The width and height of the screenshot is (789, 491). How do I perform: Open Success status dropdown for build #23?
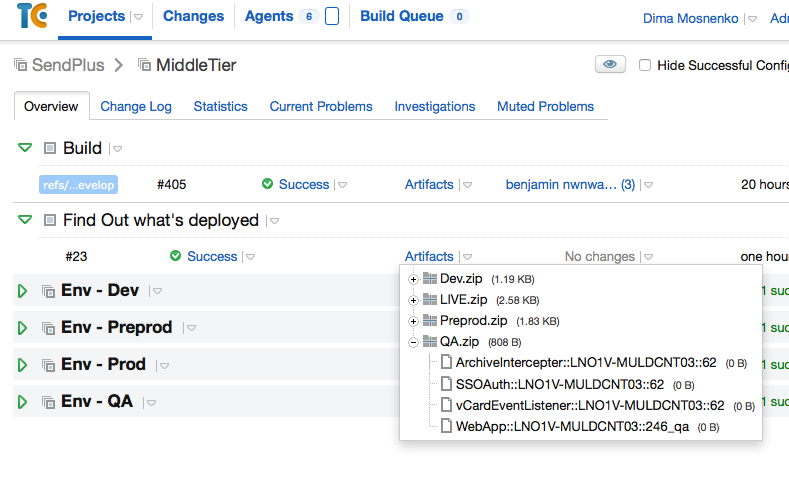(x=250, y=257)
